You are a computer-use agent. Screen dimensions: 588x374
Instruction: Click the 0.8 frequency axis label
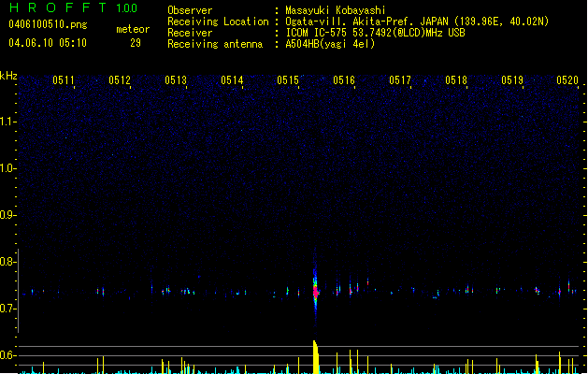(8, 262)
